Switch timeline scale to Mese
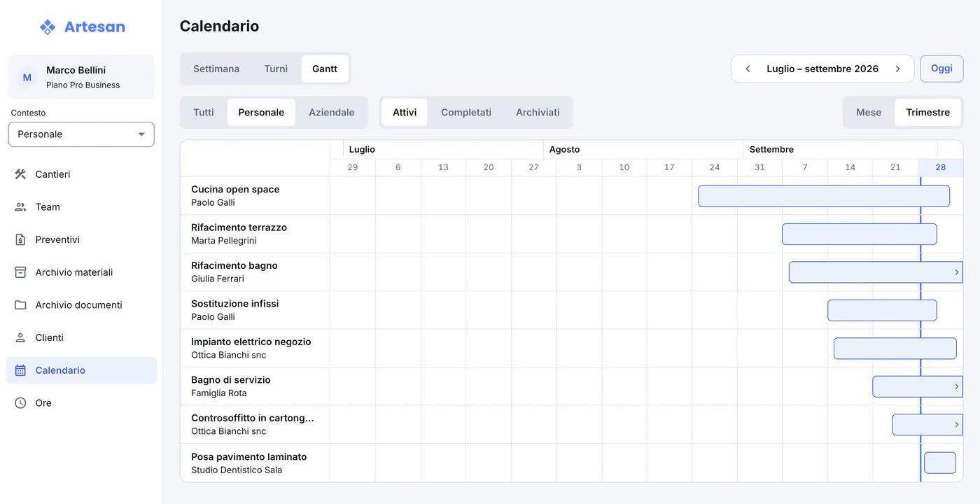The height and width of the screenshot is (504, 980). [869, 112]
